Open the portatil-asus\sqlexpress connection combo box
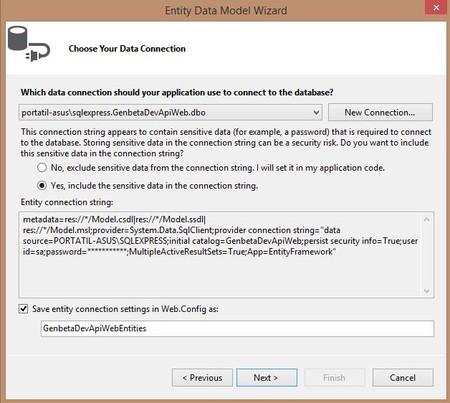This screenshot has height=403, width=450. [x=170, y=113]
